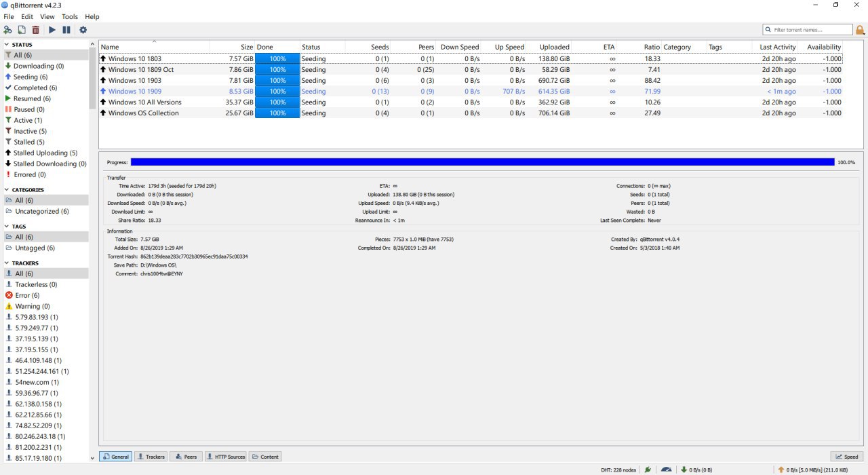
Task: Select the Uncategorized (6) category
Action: [42, 211]
